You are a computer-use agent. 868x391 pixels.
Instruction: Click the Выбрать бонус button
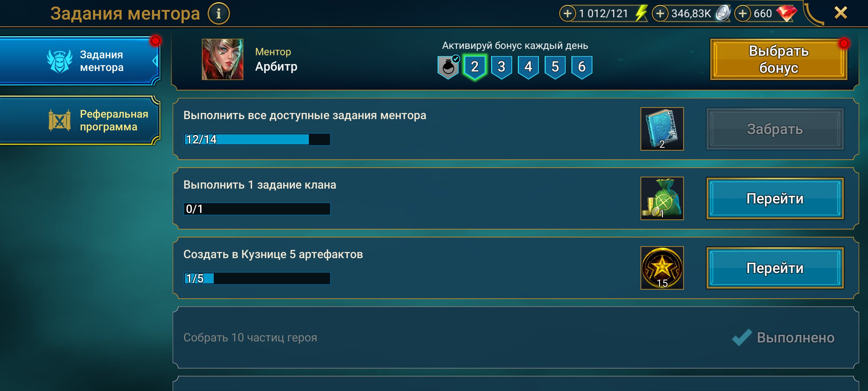coord(778,59)
